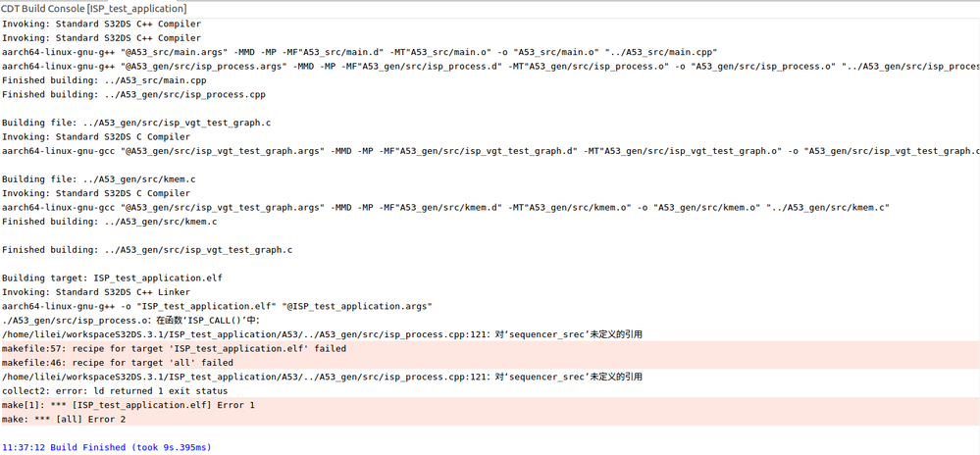Click the '11:37:12 Build Finished' status line

coord(106,447)
